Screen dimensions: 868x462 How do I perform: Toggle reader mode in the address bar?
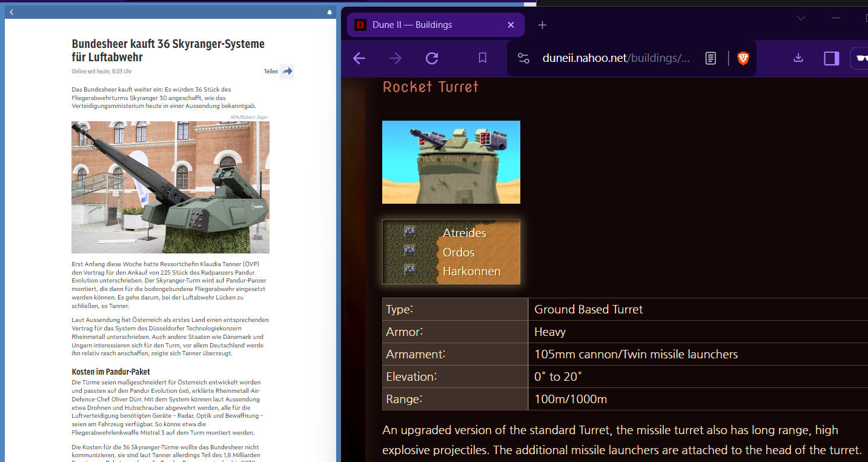(711, 58)
